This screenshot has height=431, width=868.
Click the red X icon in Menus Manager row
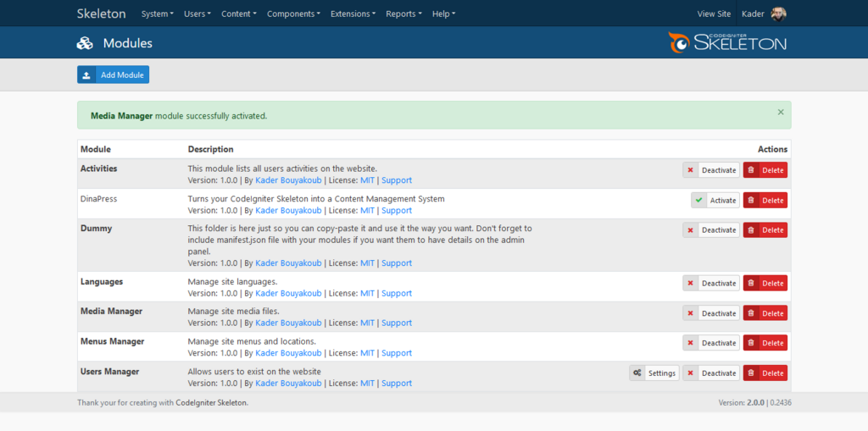tap(690, 343)
